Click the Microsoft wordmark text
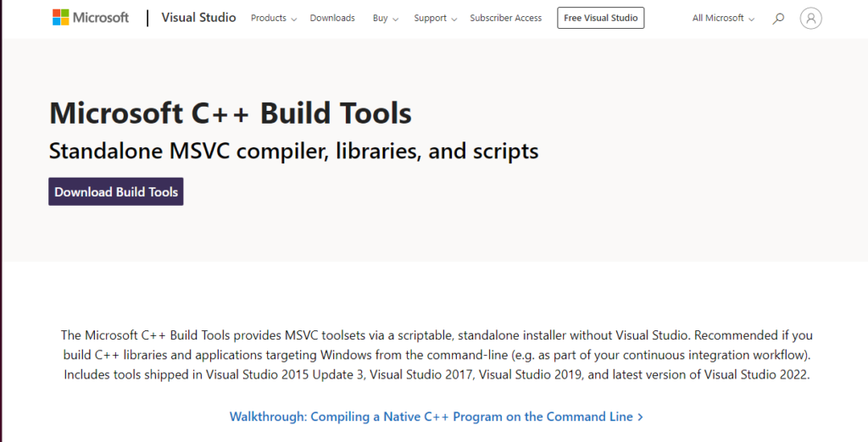Screen dimensions: 868x442 tap(101, 18)
